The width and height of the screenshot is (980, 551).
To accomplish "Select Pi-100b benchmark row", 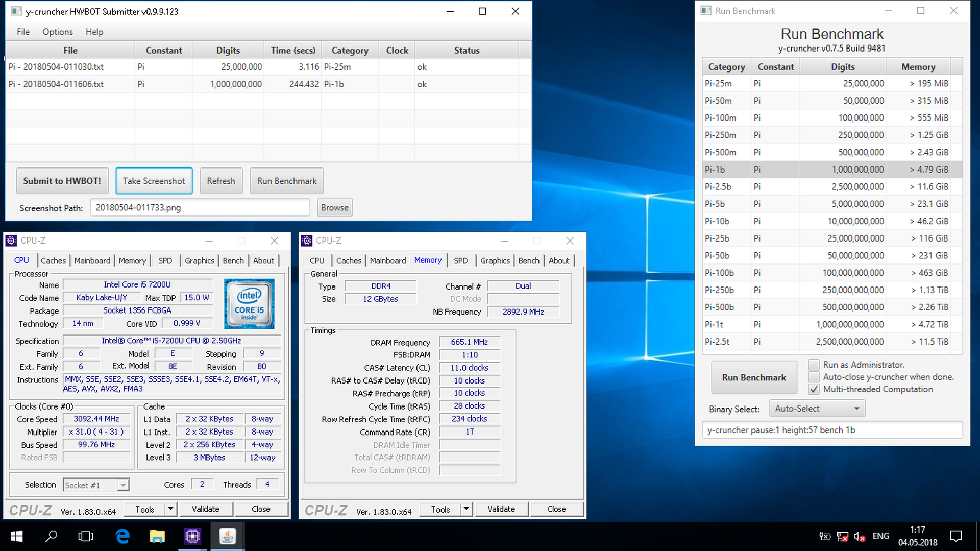I will (x=832, y=273).
